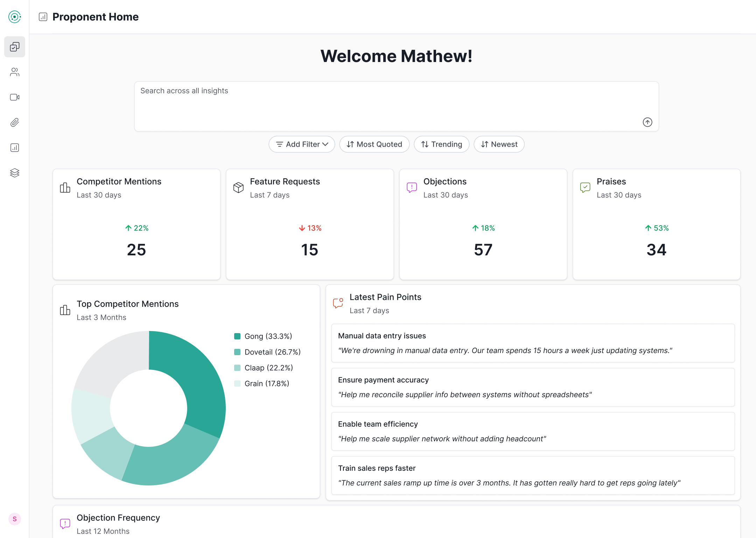Select the checklist home sidebar icon
The width and height of the screenshot is (756, 538).
15,47
